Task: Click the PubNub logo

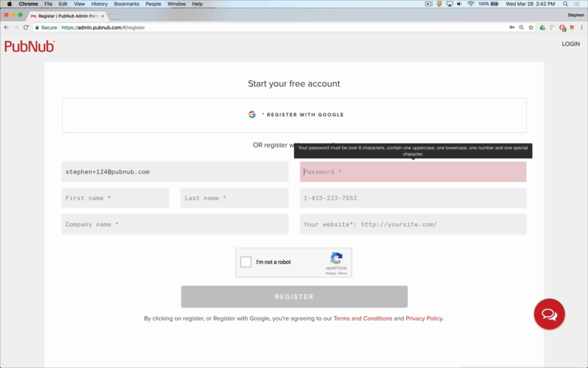Action: click(x=29, y=46)
